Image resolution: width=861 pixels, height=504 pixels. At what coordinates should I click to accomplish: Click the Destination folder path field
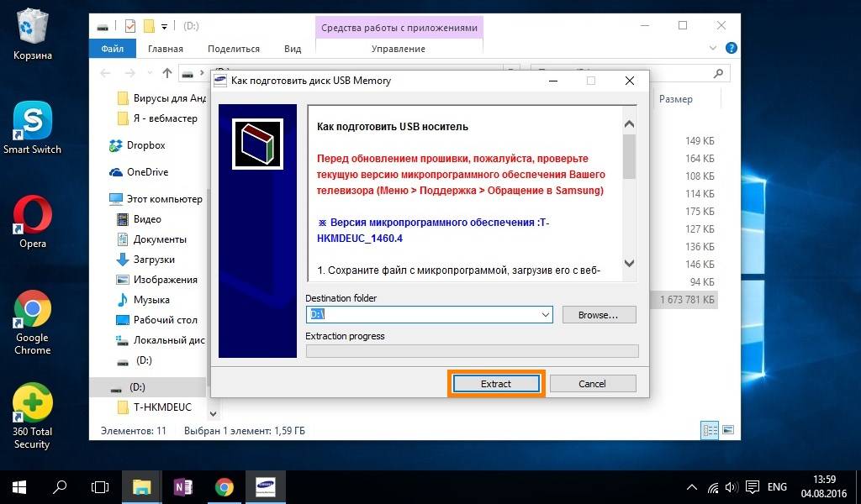[420, 315]
